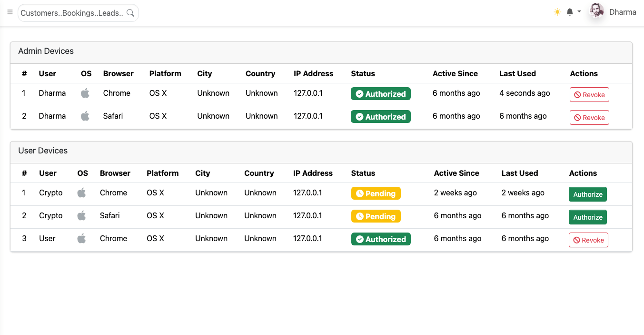Revoke Dharma's Chrome device
This screenshot has width=644, height=335.
(x=589, y=94)
